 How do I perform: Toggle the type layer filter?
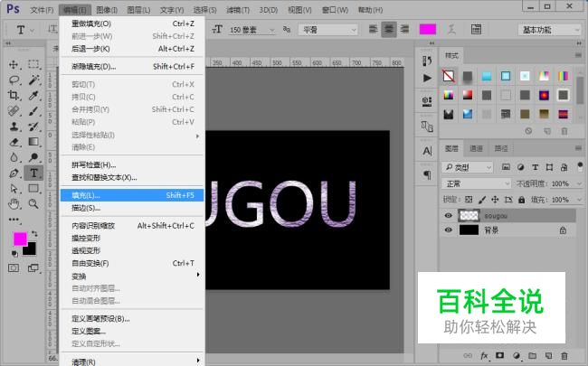click(x=536, y=167)
